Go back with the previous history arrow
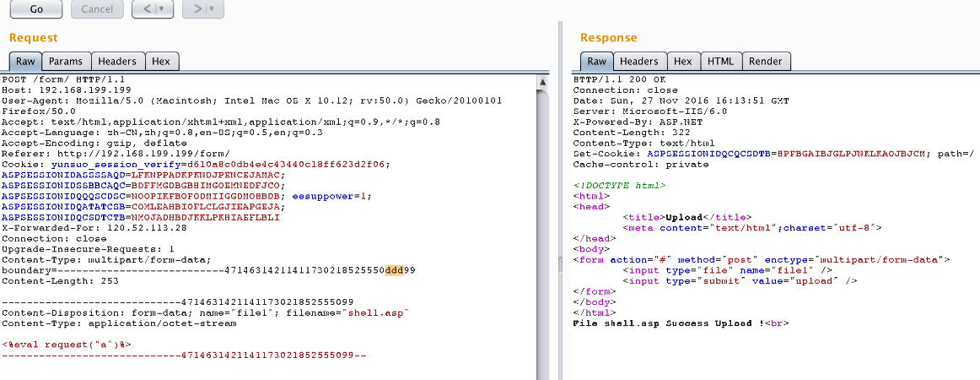The image size is (980, 380). tap(148, 8)
